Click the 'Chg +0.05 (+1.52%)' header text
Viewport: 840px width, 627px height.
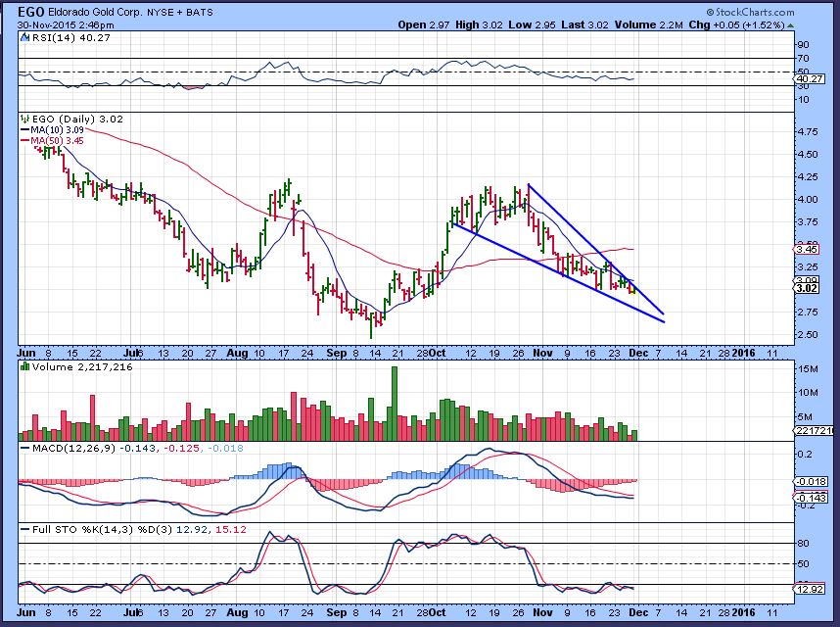736,24
